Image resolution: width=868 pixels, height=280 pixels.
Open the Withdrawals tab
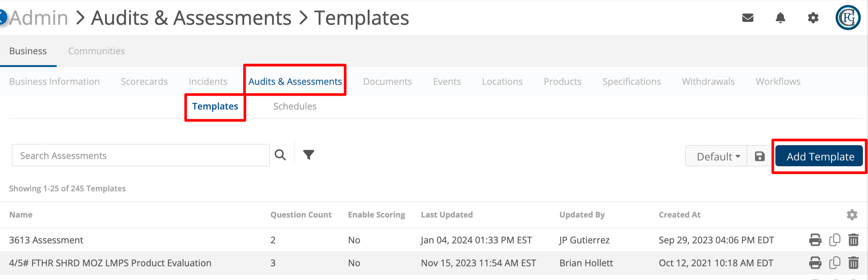click(708, 81)
